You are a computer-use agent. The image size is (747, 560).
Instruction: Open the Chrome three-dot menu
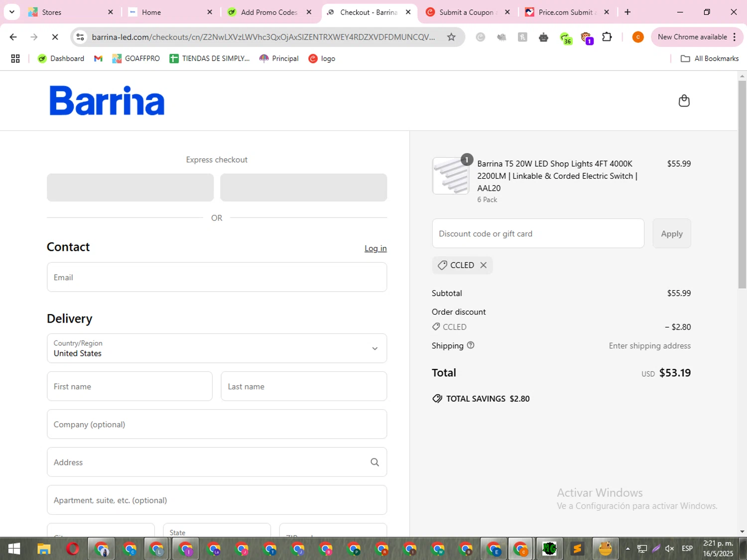[x=735, y=37]
